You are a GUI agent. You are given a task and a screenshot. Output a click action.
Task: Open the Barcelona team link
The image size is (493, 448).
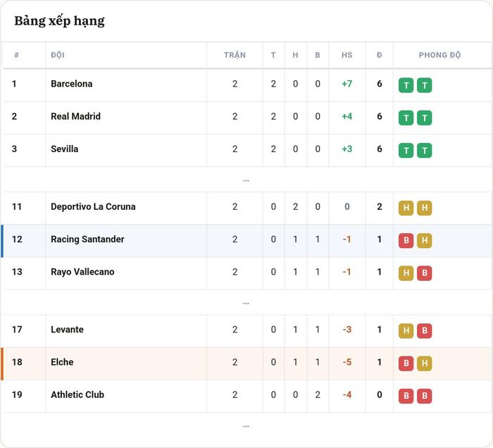click(x=72, y=84)
